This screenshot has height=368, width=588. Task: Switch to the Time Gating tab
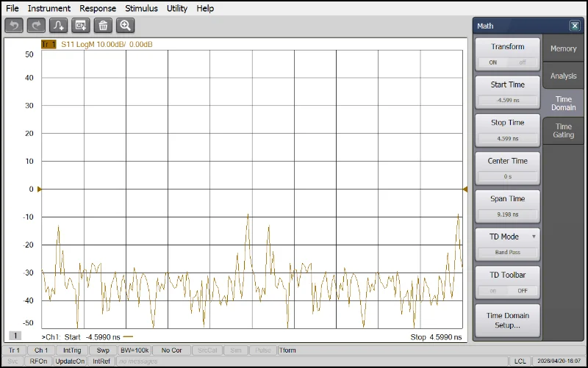(563, 131)
